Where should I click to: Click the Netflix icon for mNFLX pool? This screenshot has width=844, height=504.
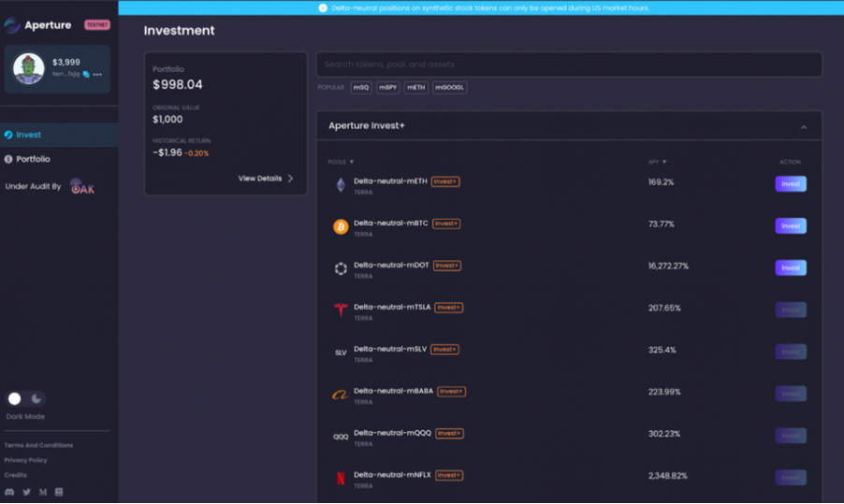coord(341,478)
